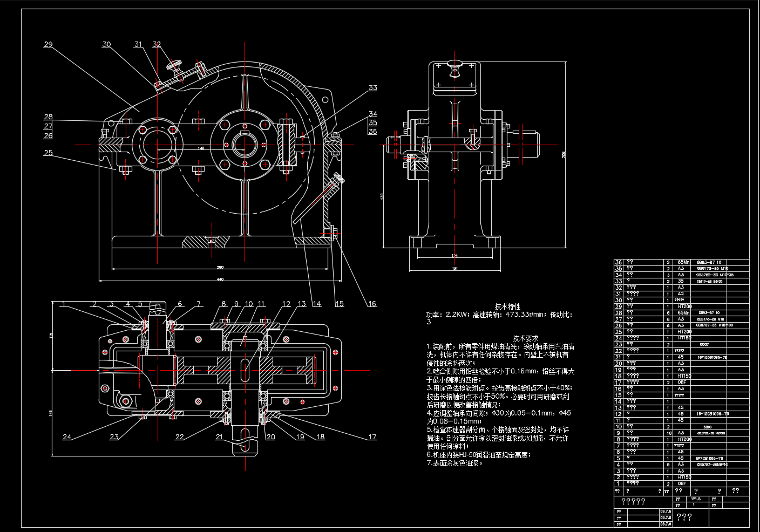Select parts list row 36 with 65Mn
The width and height of the screenshot is (760, 532).
682,262
